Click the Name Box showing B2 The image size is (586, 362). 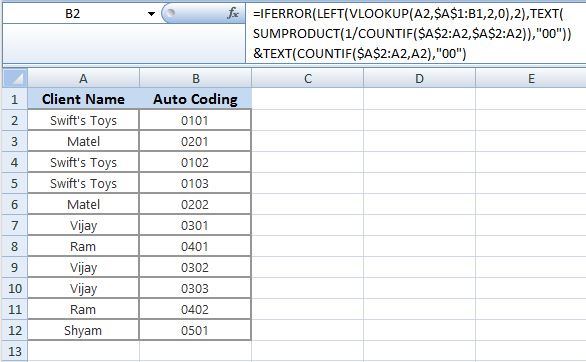pyautogui.click(x=73, y=14)
